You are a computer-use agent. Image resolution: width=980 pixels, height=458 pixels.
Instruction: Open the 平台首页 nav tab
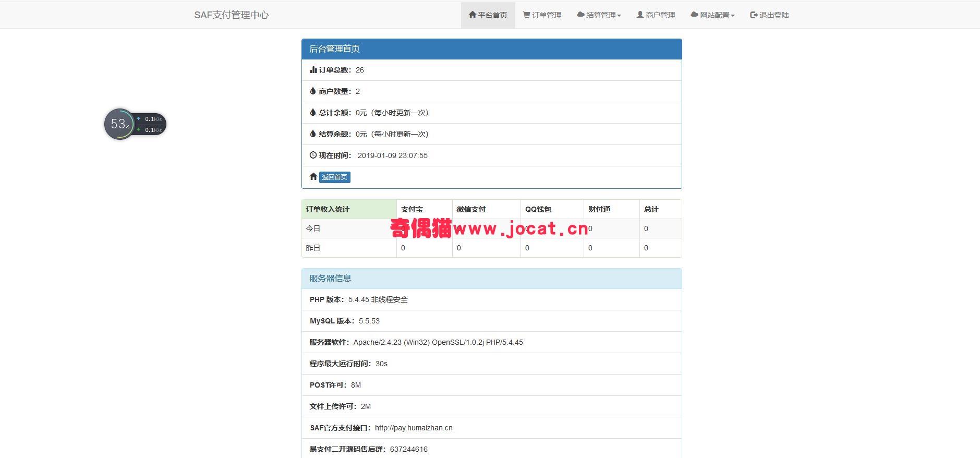click(488, 15)
